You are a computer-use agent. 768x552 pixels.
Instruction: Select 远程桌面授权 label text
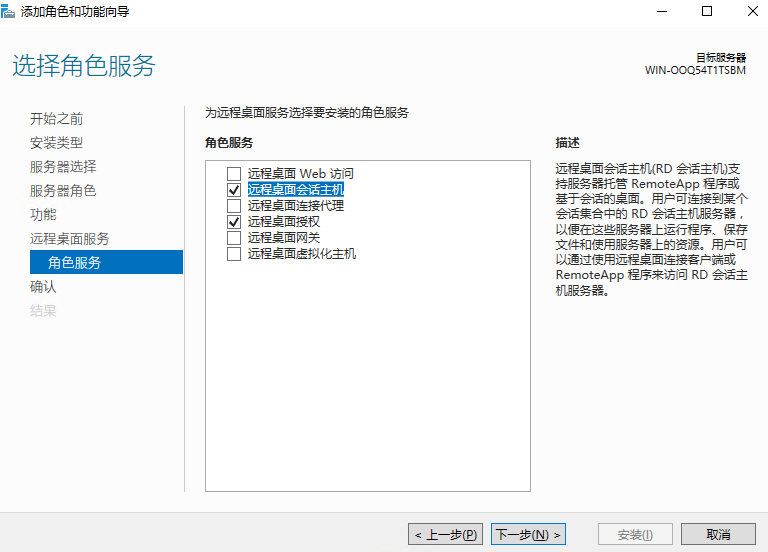(284, 222)
